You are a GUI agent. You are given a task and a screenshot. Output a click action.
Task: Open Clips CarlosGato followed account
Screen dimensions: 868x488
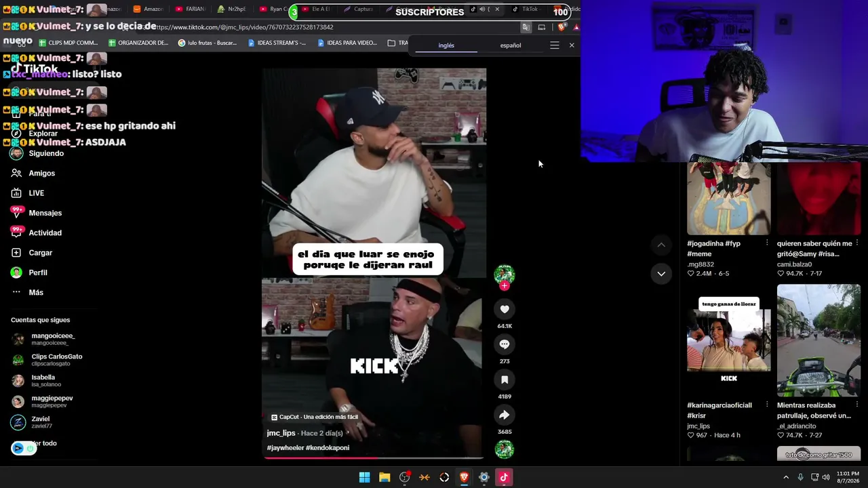click(x=47, y=360)
